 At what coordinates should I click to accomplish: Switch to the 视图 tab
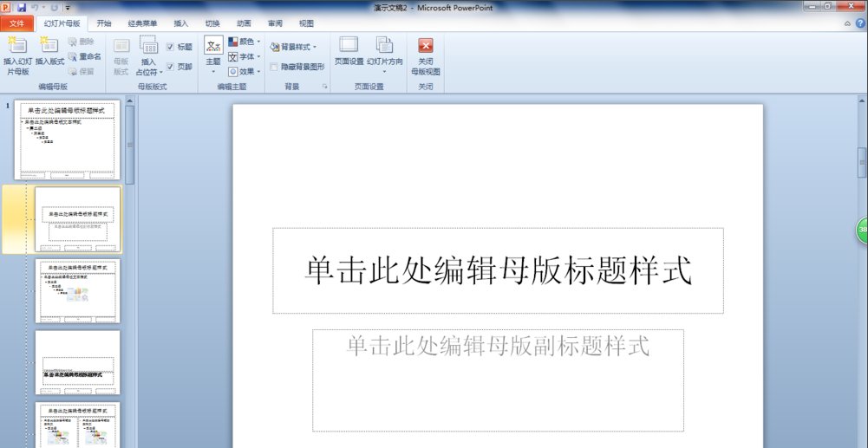pos(307,23)
